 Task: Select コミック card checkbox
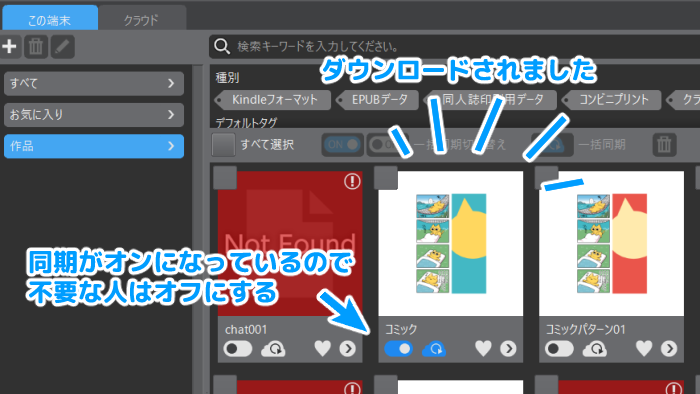click(x=386, y=178)
